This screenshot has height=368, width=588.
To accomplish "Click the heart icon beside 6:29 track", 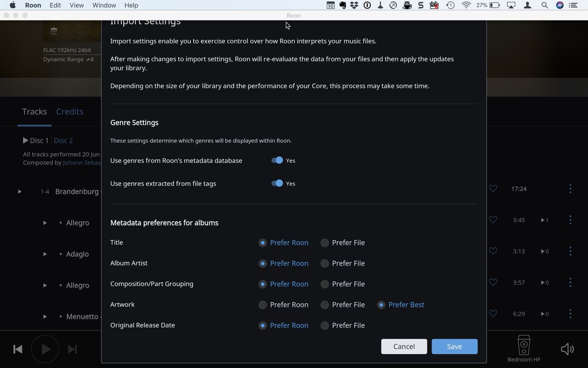I will tap(493, 314).
